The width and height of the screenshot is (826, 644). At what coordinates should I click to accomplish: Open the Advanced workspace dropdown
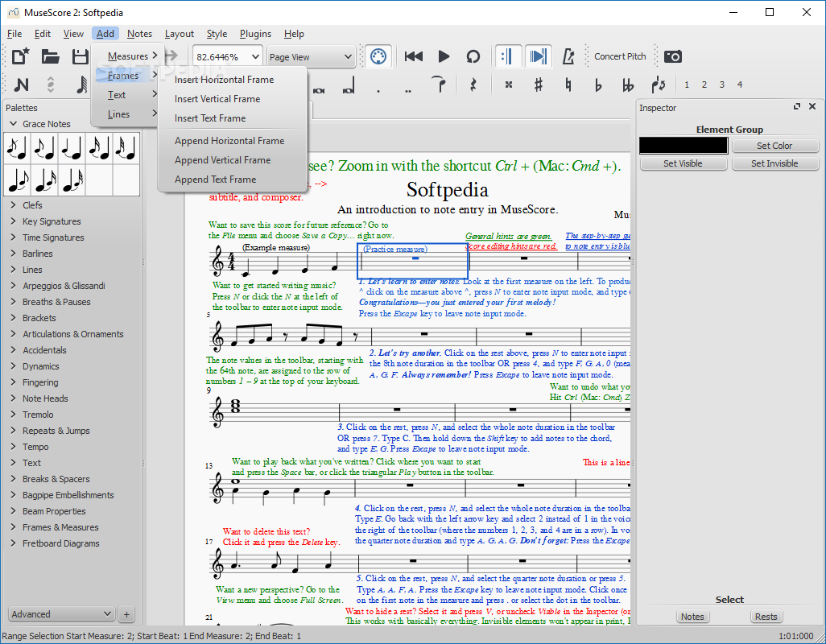pos(62,614)
